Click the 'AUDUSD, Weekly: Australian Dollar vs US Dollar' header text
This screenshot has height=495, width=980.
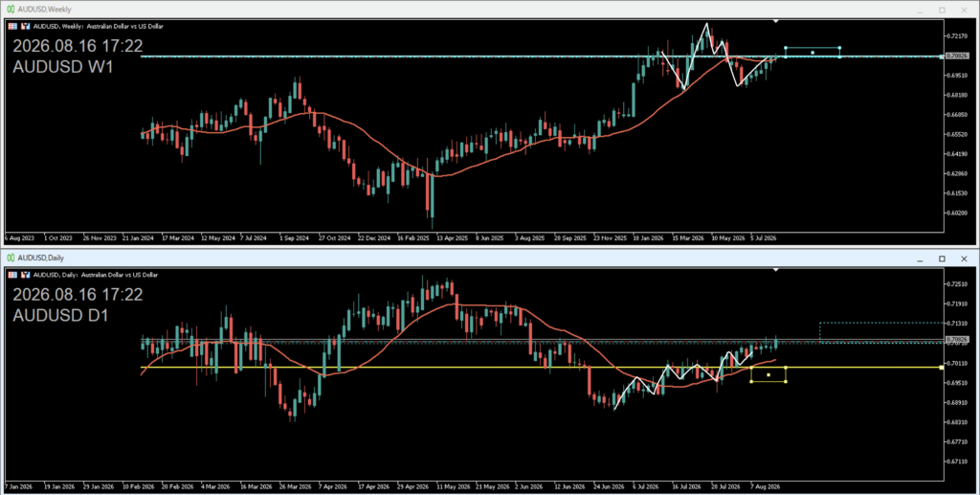pos(99,26)
